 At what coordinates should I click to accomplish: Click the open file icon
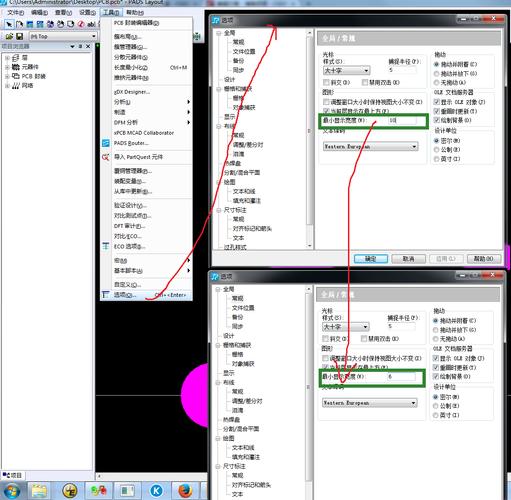point(9,36)
